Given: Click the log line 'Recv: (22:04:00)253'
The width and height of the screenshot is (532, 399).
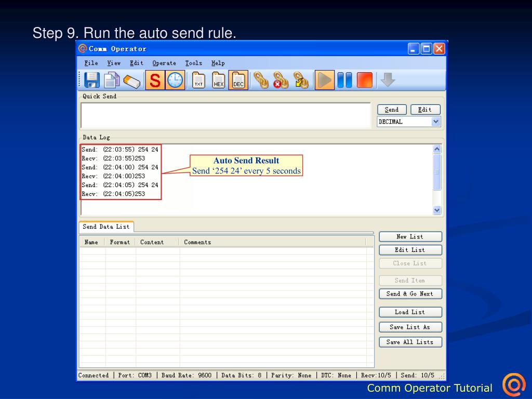Looking at the screenshot, I should pyautogui.click(x=113, y=176).
